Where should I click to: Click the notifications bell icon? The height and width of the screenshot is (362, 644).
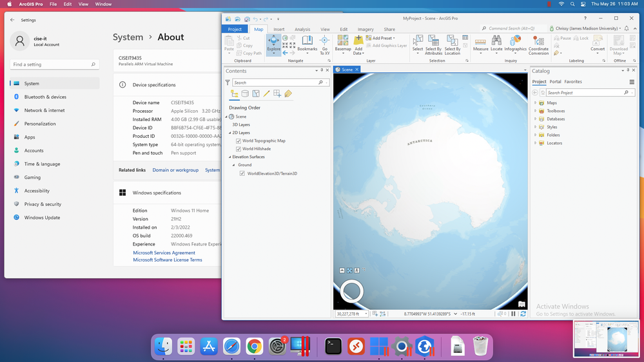pos(627,28)
